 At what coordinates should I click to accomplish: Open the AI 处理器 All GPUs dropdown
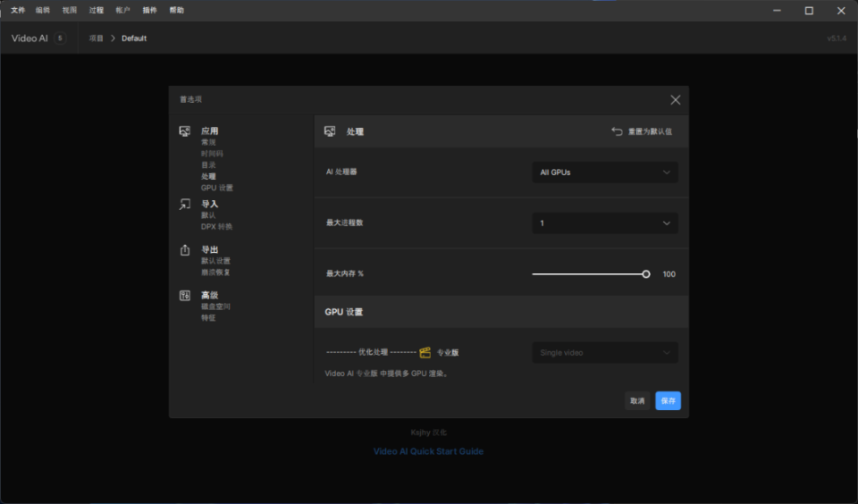(605, 172)
